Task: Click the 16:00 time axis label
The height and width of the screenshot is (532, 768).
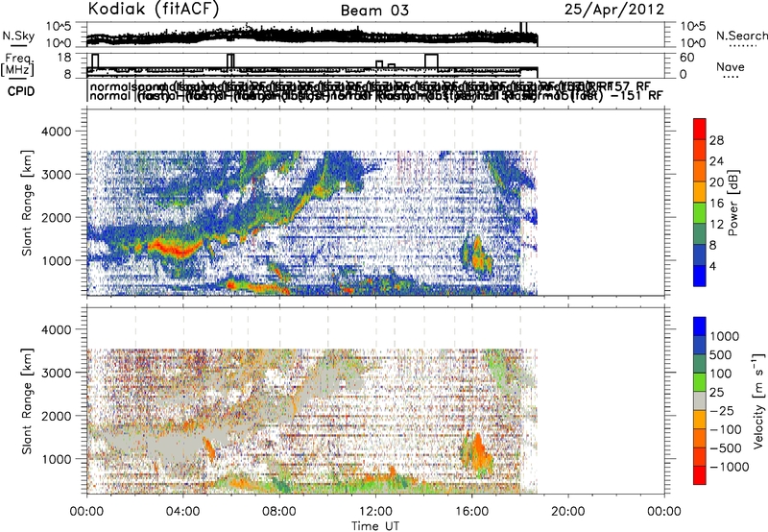Action: (472, 512)
